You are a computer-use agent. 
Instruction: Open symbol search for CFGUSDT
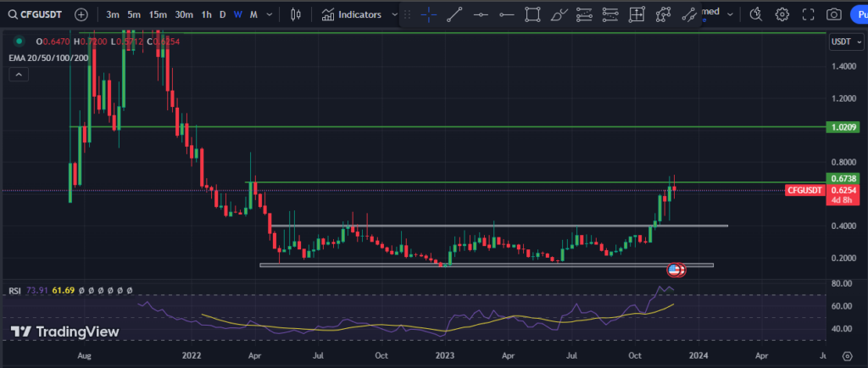pyautogui.click(x=36, y=15)
